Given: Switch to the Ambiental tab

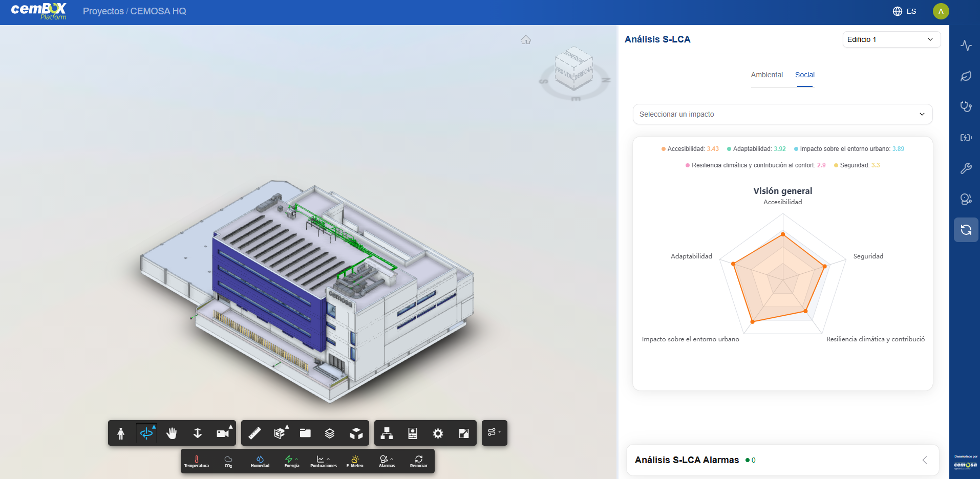Looking at the screenshot, I should click(x=766, y=75).
